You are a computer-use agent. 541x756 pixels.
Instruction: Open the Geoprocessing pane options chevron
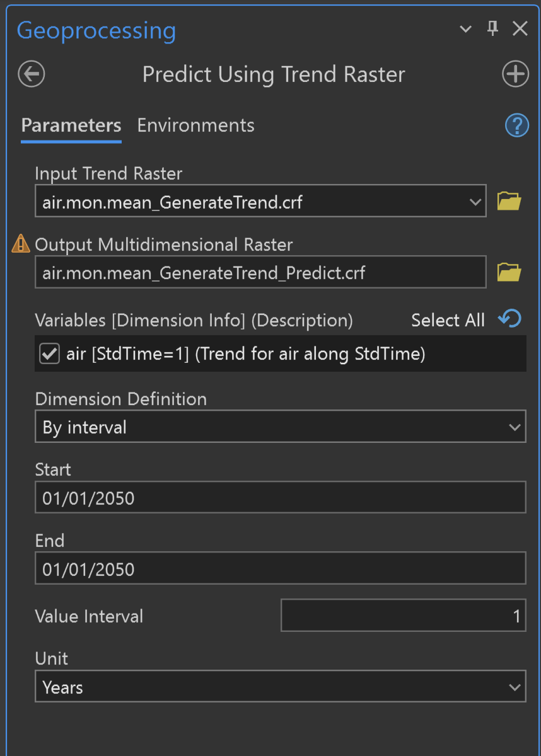pyautogui.click(x=465, y=29)
